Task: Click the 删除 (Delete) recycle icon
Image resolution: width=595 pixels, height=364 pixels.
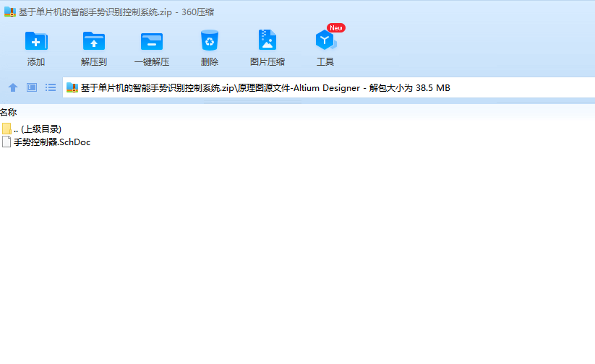Action: [210, 40]
